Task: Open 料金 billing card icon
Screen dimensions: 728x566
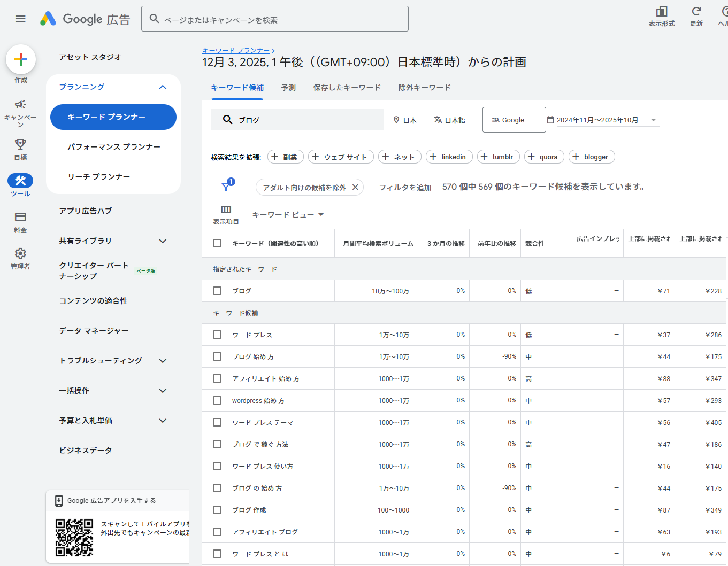Action: click(20, 217)
